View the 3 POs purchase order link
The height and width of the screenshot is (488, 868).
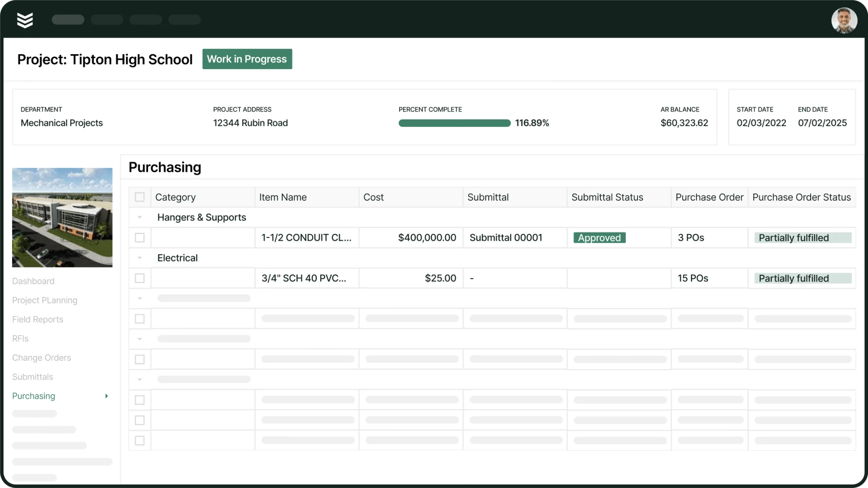(x=690, y=237)
